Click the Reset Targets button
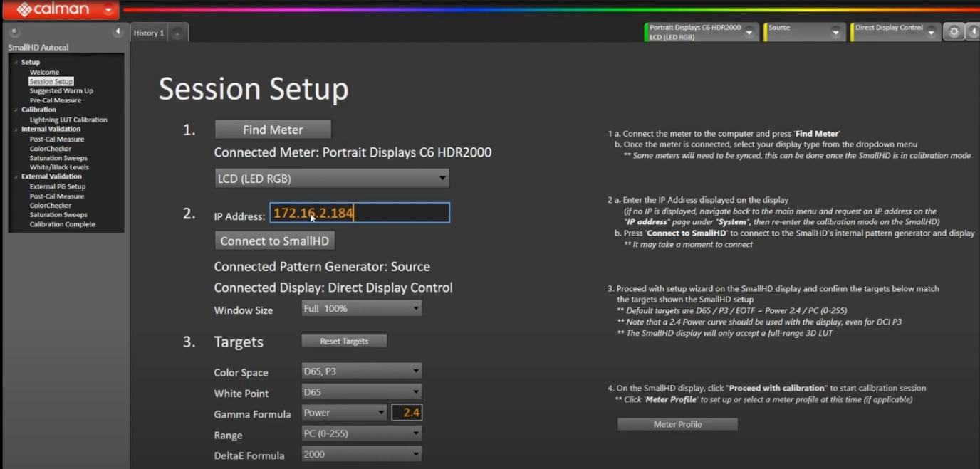This screenshot has width=980, height=469. pos(344,341)
